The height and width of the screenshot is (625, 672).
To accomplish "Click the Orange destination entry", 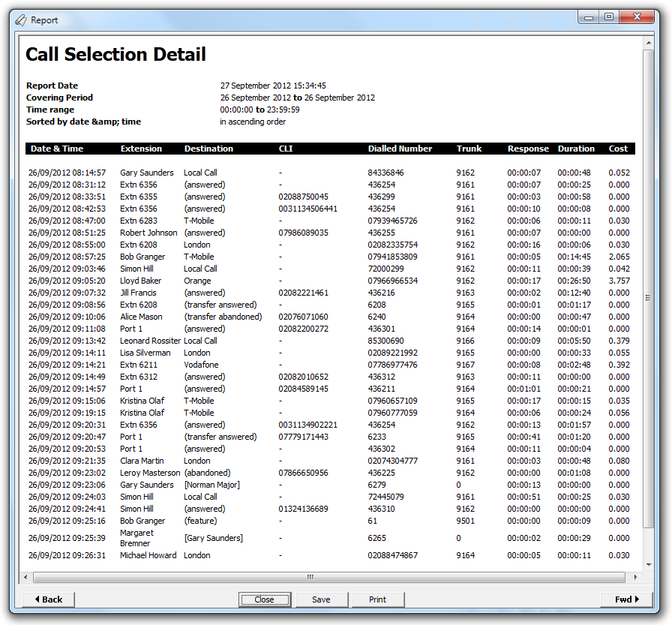I will [197, 281].
